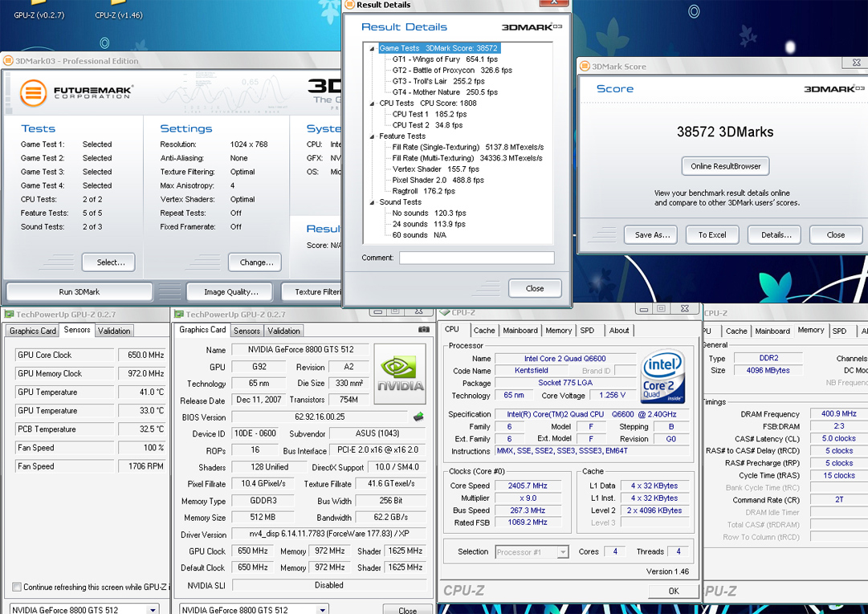Collapse the CPU Tests tree node

[372, 104]
